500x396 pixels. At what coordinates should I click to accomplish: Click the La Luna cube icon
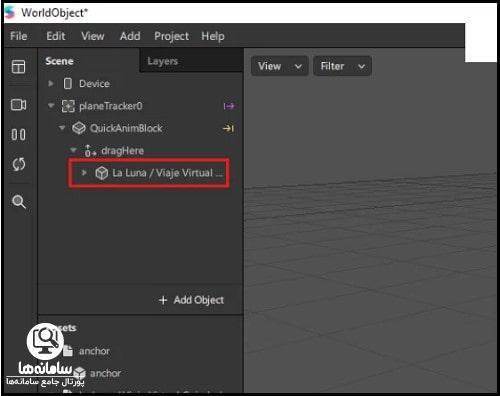pos(102,173)
